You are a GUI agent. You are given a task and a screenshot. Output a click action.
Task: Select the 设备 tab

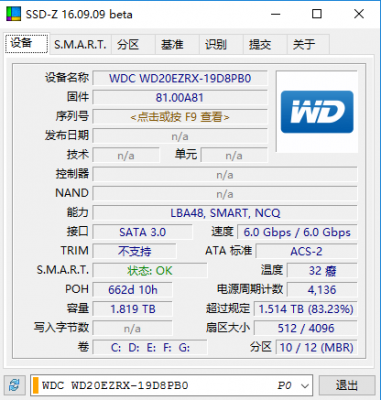tap(27, 43)
